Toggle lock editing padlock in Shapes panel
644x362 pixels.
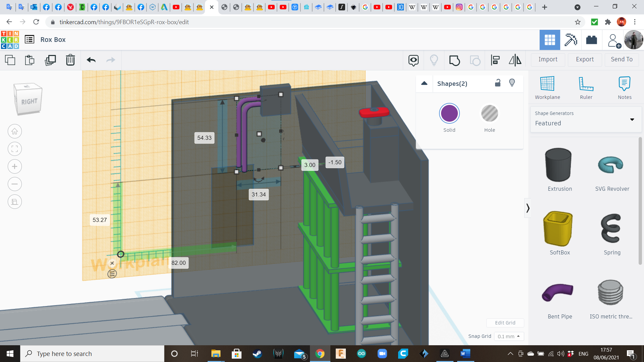pos(498,83)
